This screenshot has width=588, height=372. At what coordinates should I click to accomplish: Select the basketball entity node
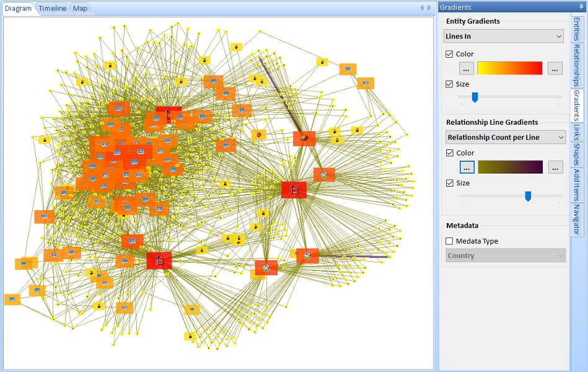[258, 134]
